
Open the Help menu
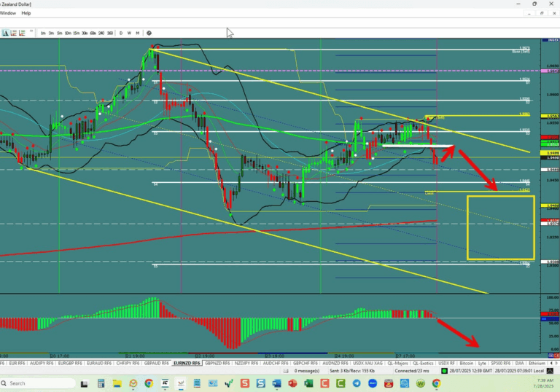tap(26, 13)
